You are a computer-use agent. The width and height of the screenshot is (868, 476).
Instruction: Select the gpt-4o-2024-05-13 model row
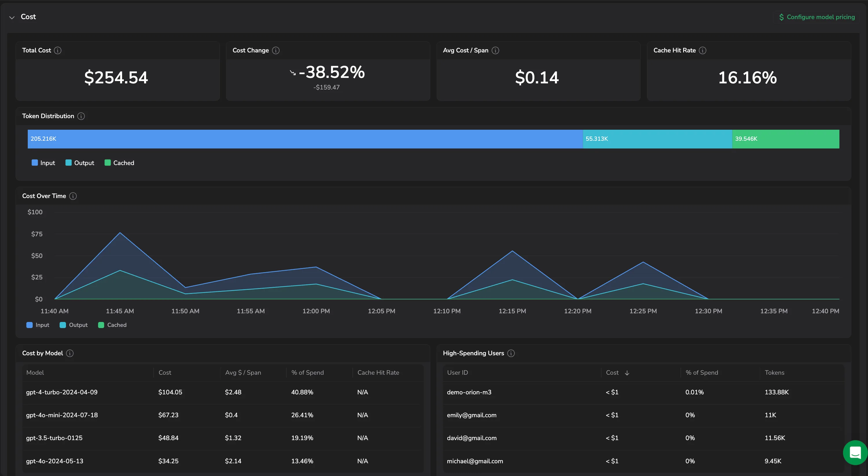223,461
